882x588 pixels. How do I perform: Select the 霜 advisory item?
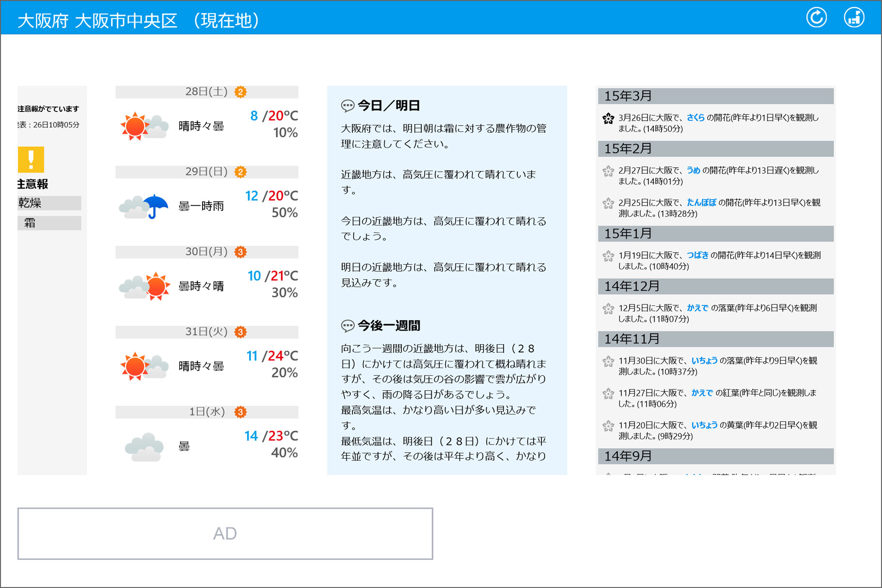click(x=49, y=223)
